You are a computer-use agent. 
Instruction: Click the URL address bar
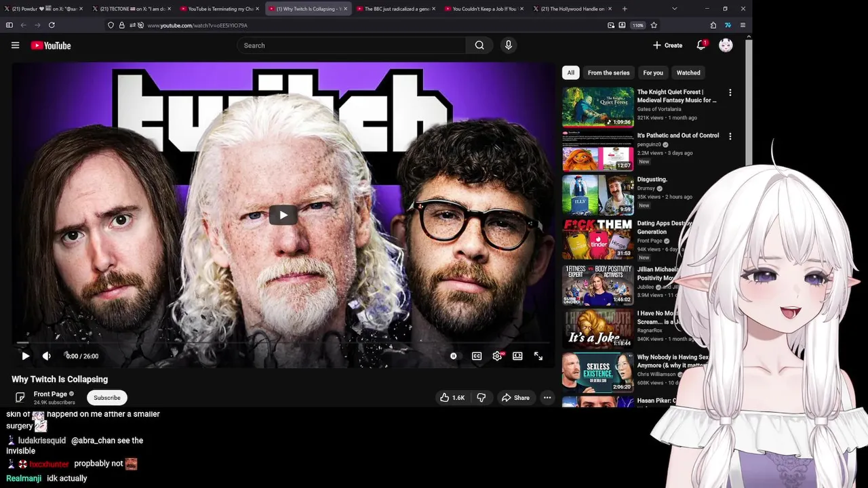point(373,25)
